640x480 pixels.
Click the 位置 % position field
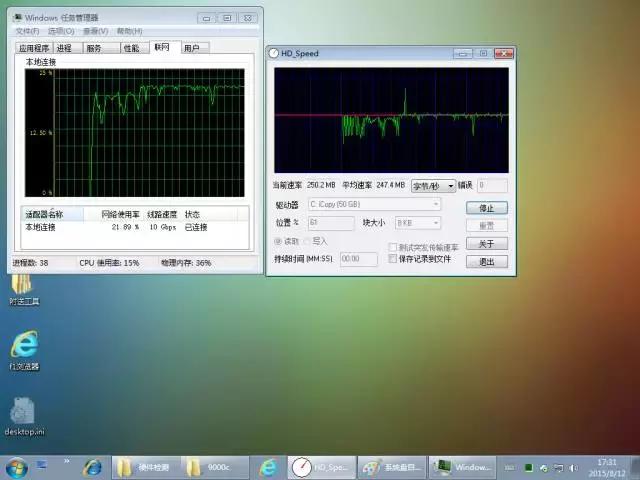point(330,223)
